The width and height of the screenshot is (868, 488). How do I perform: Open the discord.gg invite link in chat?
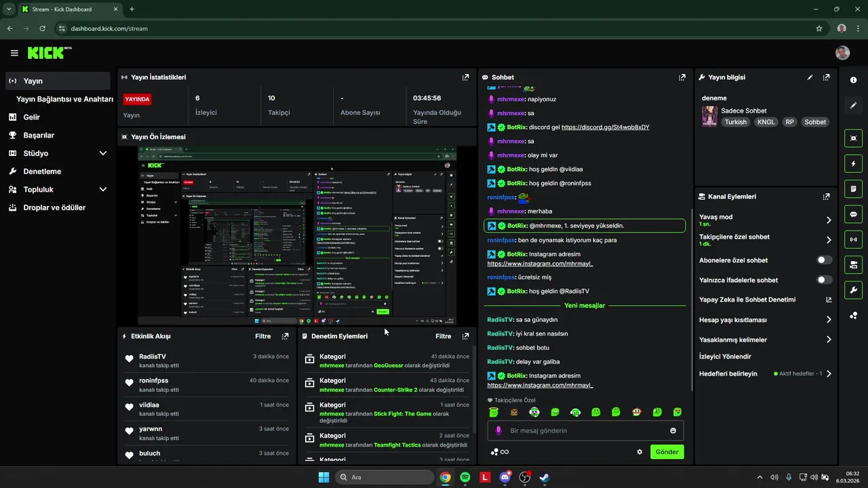605,127
